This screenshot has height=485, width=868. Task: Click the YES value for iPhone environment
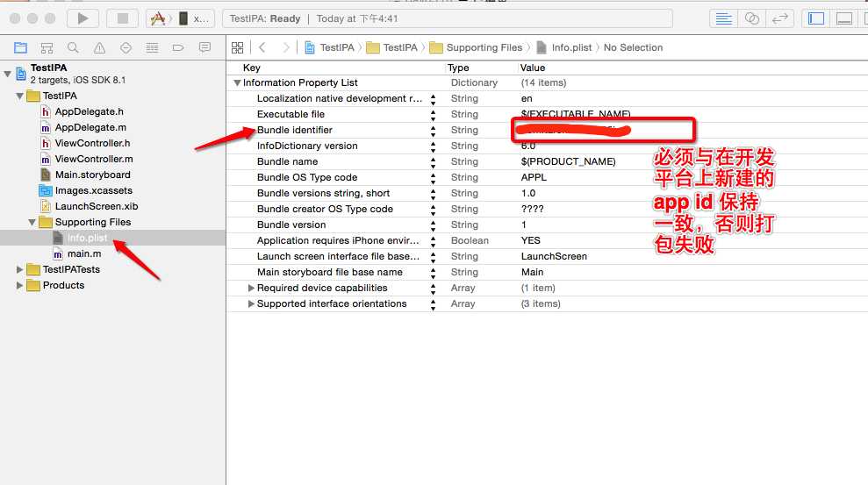pyautogui.click(x=530, y=240)
